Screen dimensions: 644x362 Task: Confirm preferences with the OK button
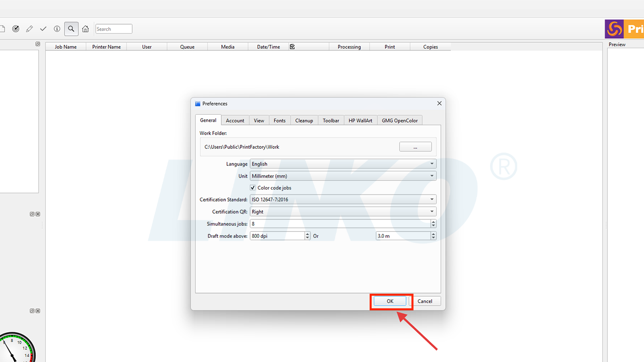tap(390, 301)
